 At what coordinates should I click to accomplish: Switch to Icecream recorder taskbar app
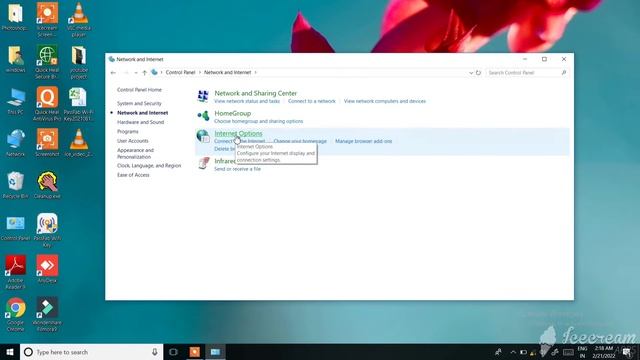pyautogui.click(x=195, y=352)
